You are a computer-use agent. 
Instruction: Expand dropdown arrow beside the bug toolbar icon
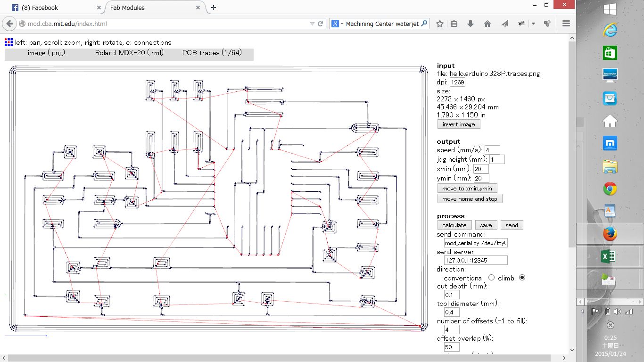pyautogui.click(x=533, y=24)
